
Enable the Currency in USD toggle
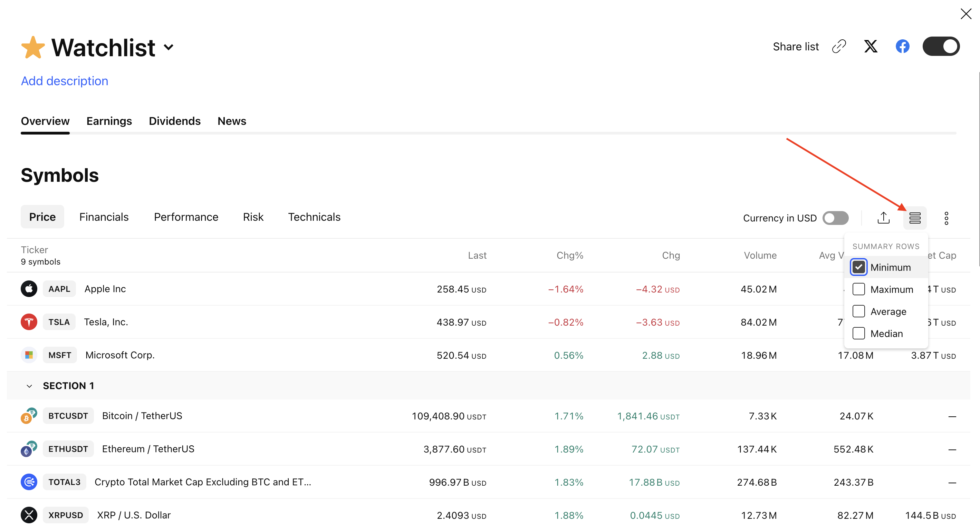pos(835,218)
